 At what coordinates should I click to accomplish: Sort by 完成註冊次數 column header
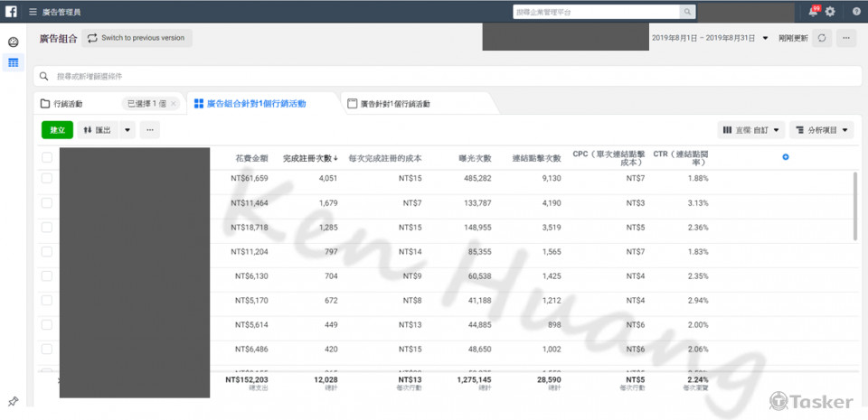click(310, 158)
